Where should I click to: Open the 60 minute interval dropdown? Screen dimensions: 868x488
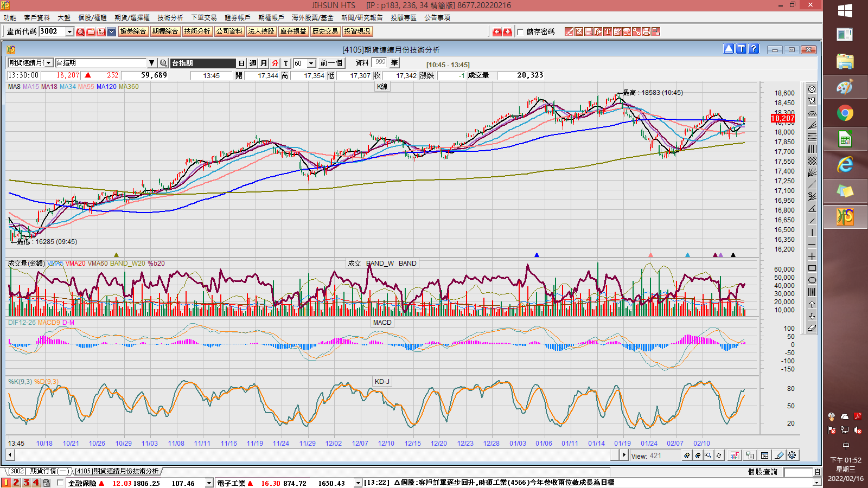(311, 63)
